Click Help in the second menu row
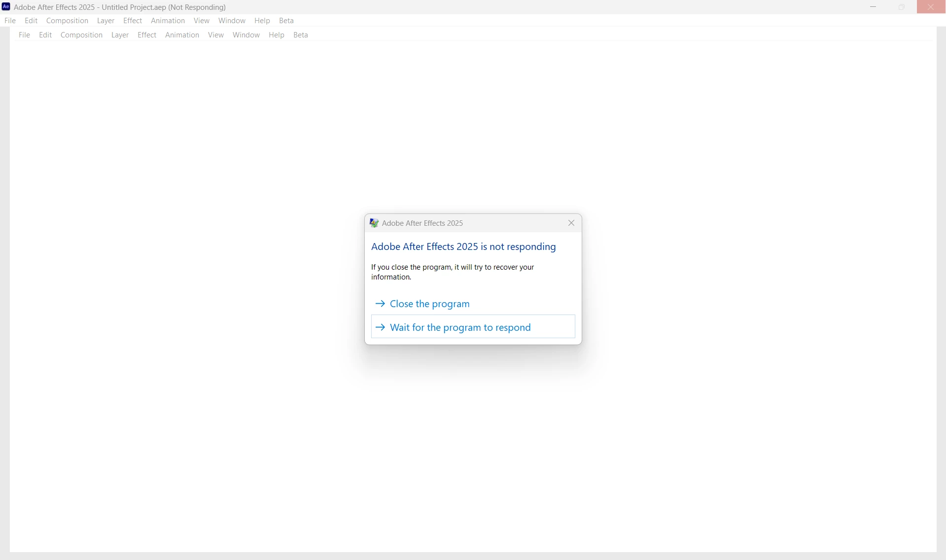This screenshot has height=560, width=946. tap(277, 35)
